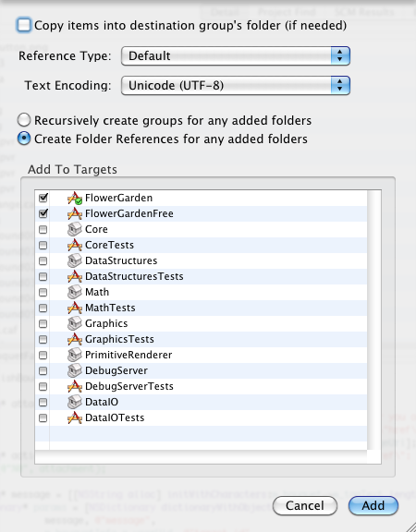Viewport: 416px width, 532px height.
Task: Click the DataStructures library icon
Action: pyautogui.click(x=75, y=260)
